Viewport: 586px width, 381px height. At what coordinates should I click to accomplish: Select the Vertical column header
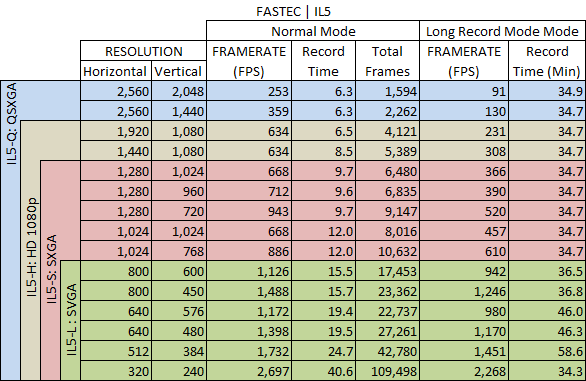179,71
